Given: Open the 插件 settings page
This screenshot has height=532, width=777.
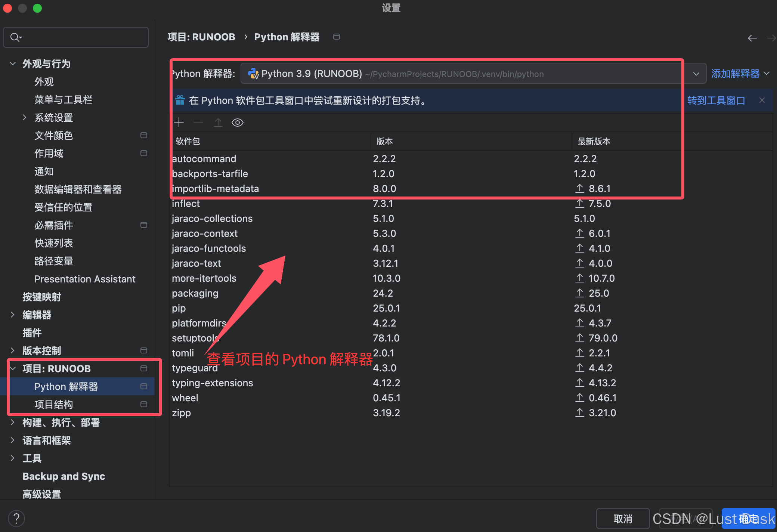Looking at the screenshot, I should pyautogui.click(x=32, y=332).
